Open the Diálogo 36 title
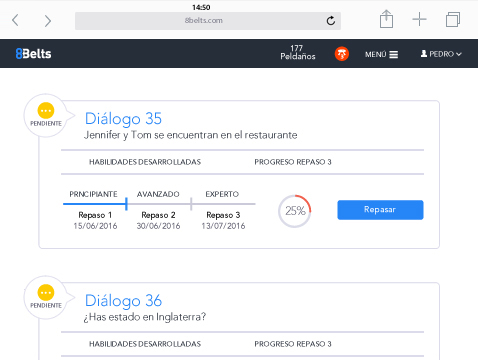 point(123,301)
